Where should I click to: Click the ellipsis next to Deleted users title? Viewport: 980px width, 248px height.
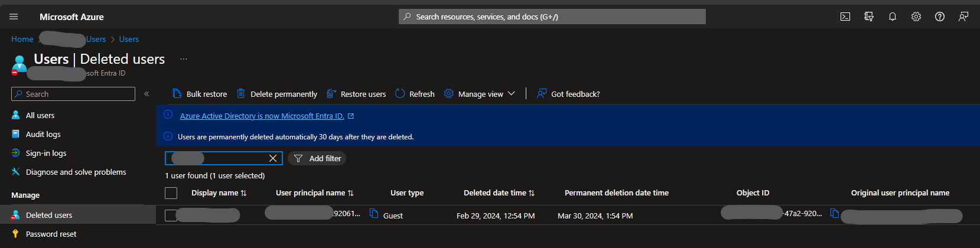[x=184, y=59]
